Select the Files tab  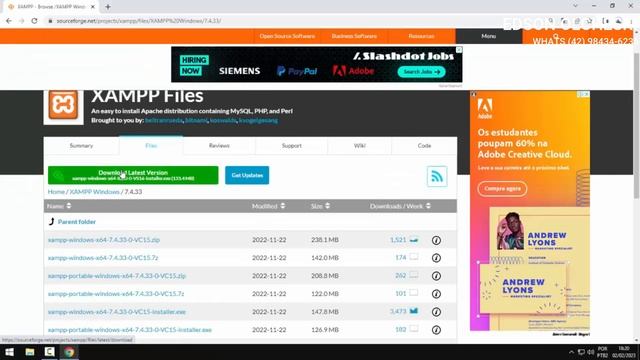[151, 146]
